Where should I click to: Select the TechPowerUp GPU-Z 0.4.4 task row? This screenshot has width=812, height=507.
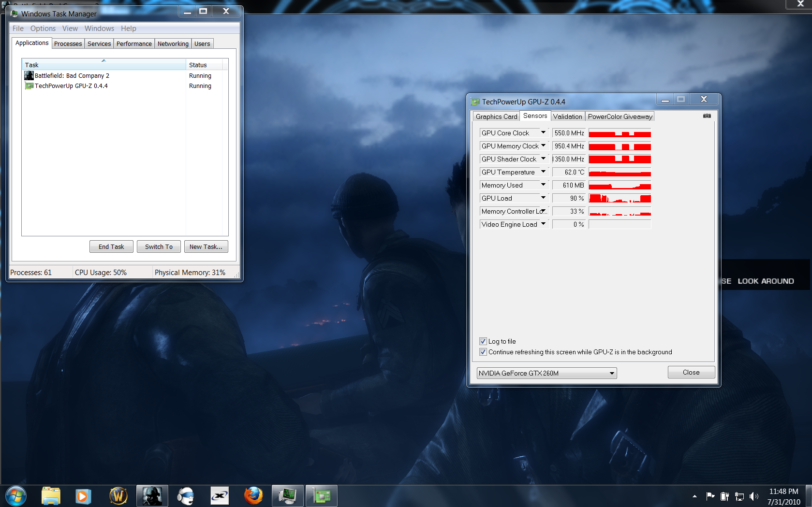[x=125, y=86]
